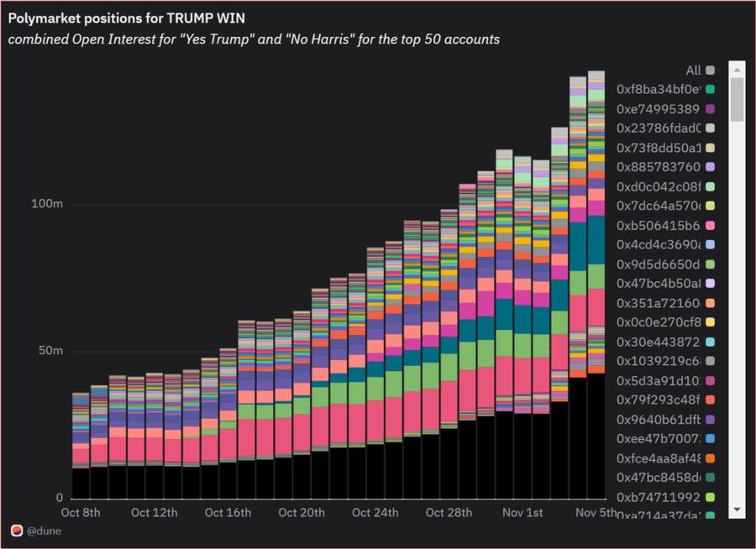Click the 'Oct 16th' x-axis label
The height and width of the screenshot is (549, 756).
228,512
